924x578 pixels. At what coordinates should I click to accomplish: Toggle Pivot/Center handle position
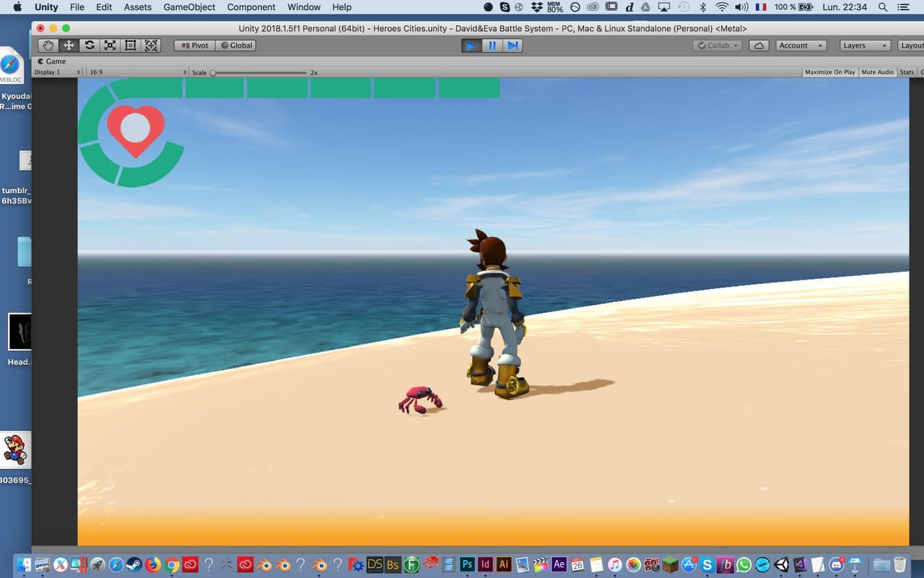194,46
